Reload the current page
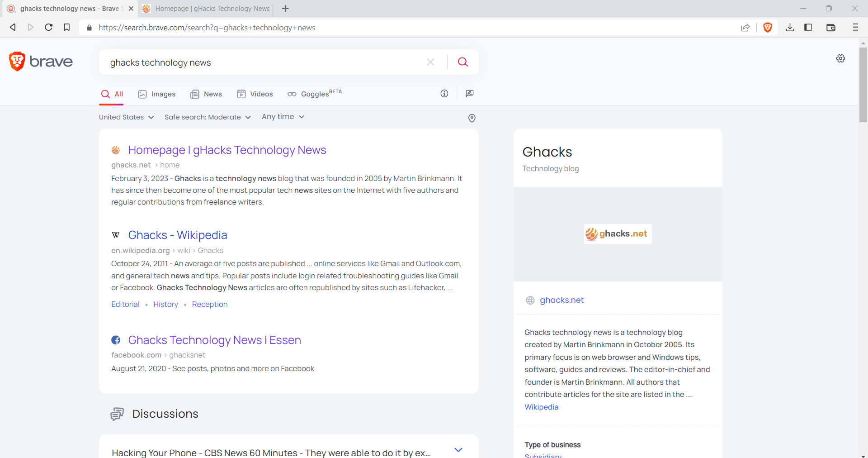Viewport: 868px width, 458px height. tap(49, 27)
